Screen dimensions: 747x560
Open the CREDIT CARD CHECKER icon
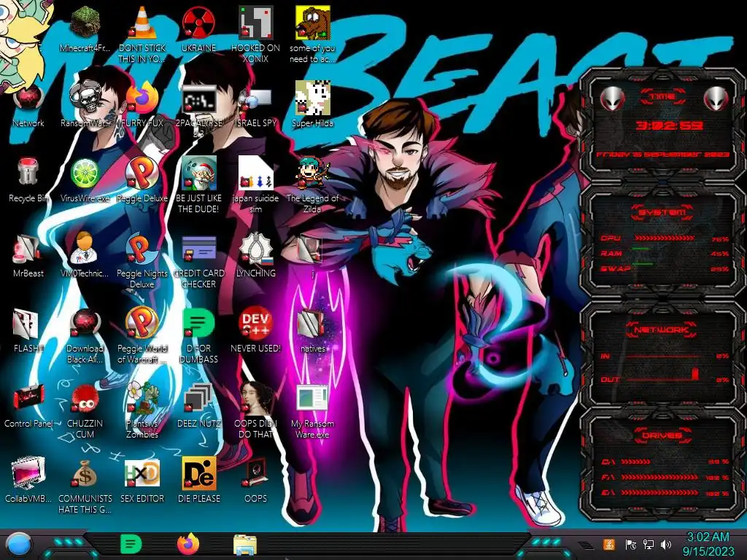(x=198, y=248)
